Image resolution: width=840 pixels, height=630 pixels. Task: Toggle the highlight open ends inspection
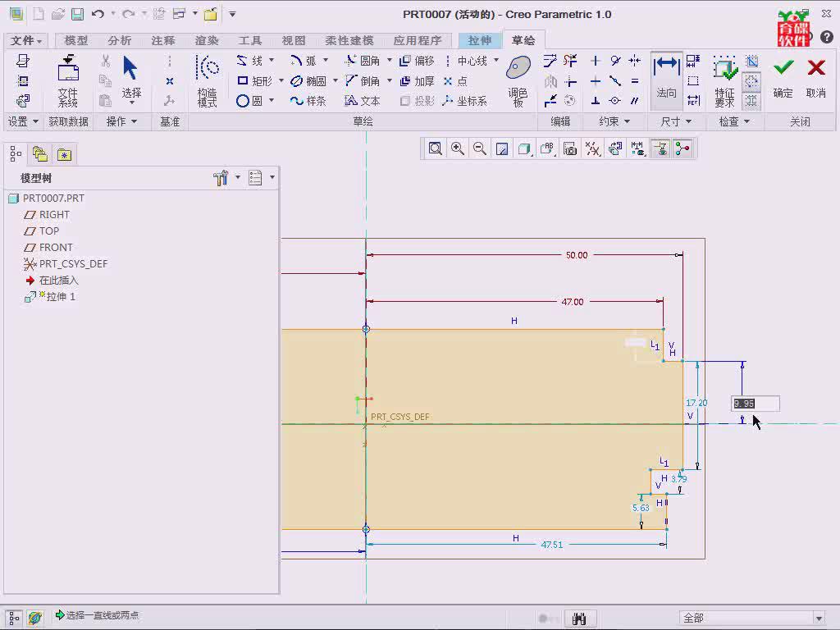pos(751,81)
